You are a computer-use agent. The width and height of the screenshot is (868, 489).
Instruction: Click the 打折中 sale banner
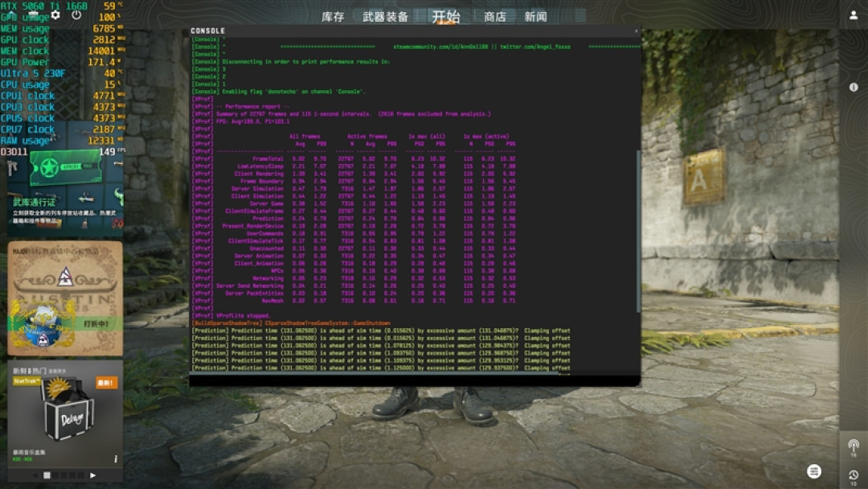pos(95,323)
